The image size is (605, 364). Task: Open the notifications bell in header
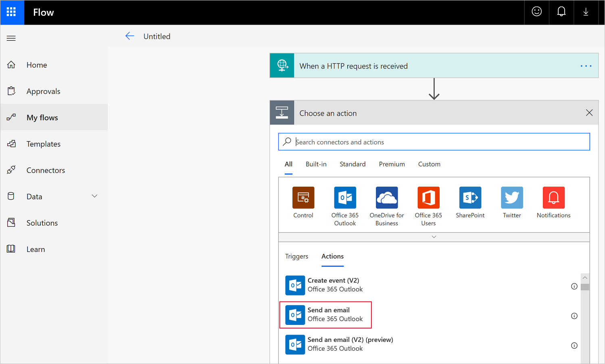tap(561, 12)
